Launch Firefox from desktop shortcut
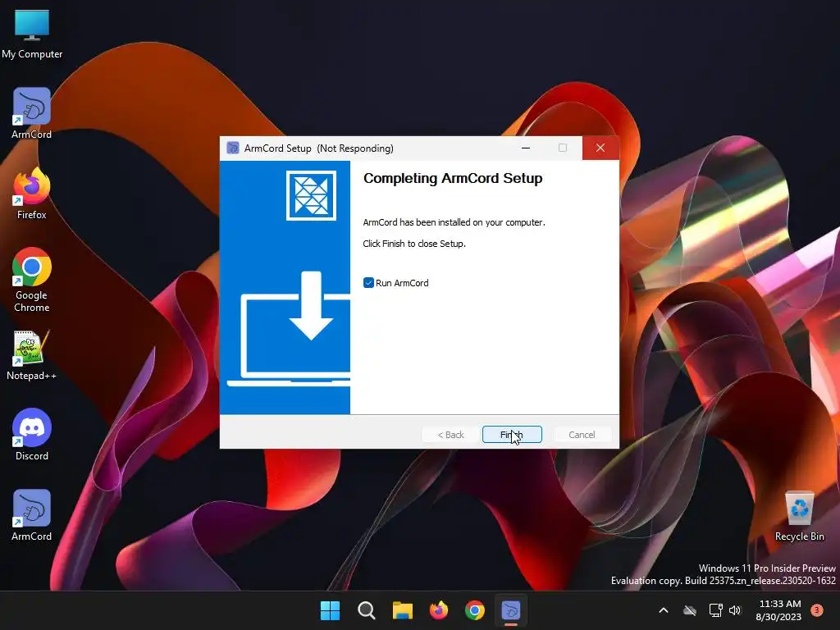840x630 pixels. [32, 194]
